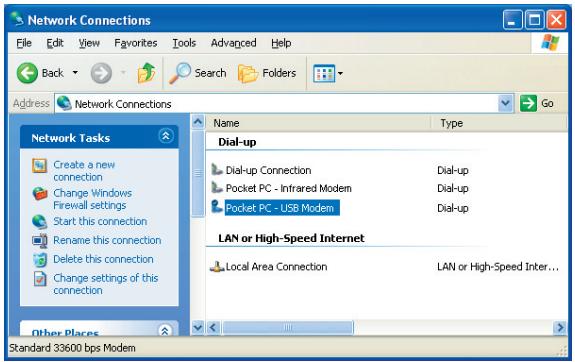Click the Rename this connection icon

(x=40, y=241)
